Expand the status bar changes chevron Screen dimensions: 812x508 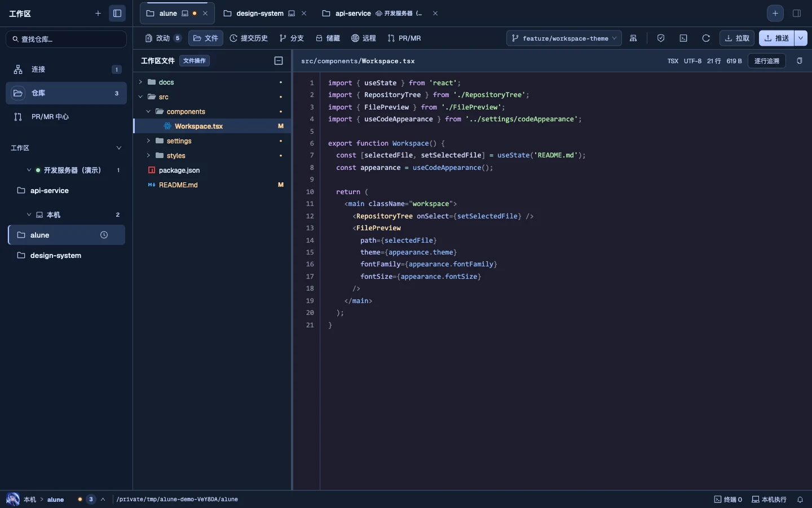103,500
